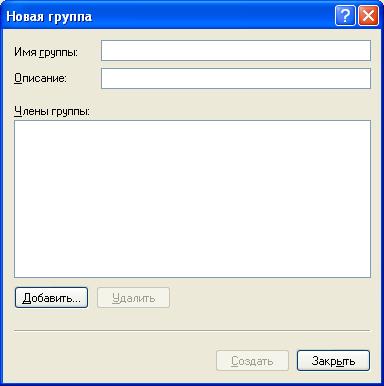Image resolution: width=384 pixels, height=386 pixels.
Task: Click the empty Члены группы list box
Action: (192, 199)
